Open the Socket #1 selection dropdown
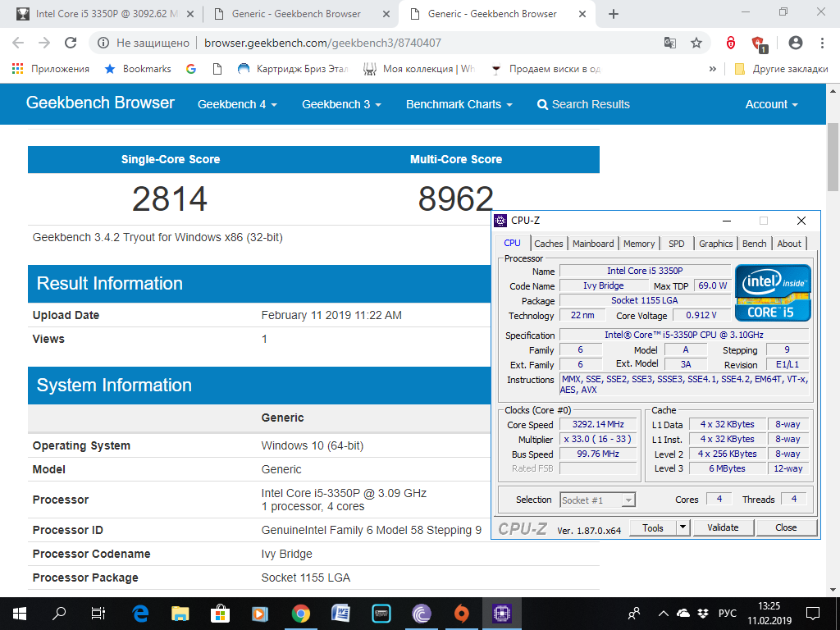Screen dimensions: 840x630 tap(597, 500)
